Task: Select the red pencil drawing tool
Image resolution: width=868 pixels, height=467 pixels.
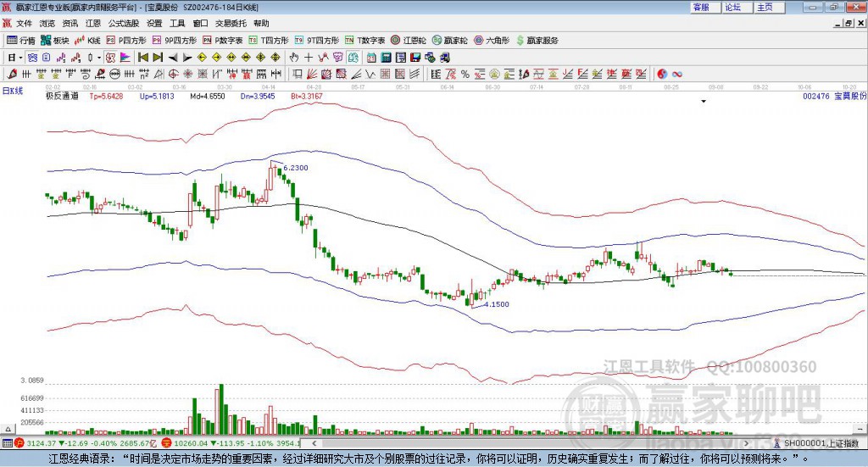Action: pos(12,74)
